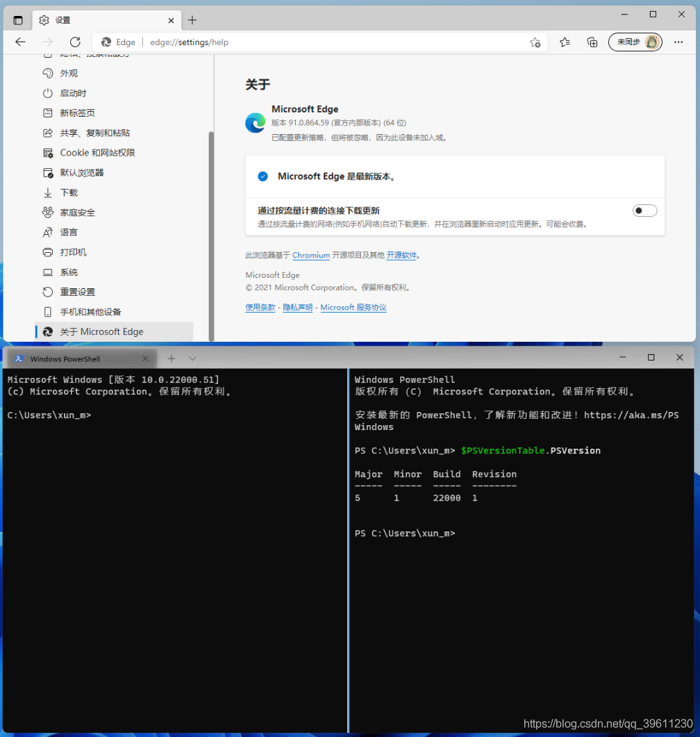This screenshot has width=700, height=737.
Task: Open the 隐私声明 link
Action: pyautogui.click(x=297, y=308)
